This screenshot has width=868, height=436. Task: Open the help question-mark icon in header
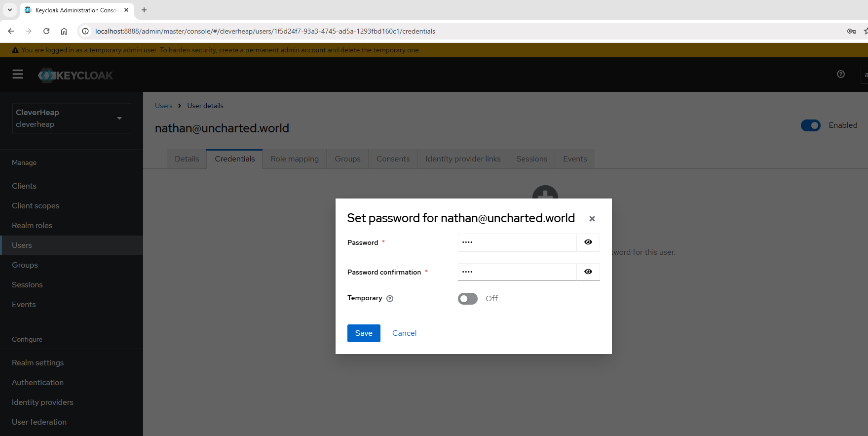pyautogui.click(x=841, y=74)
